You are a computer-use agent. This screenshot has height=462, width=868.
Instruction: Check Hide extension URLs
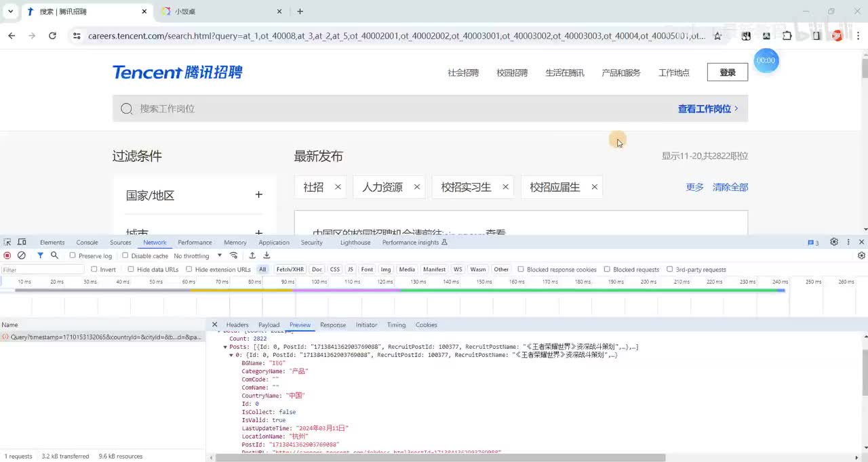point(189,269)
